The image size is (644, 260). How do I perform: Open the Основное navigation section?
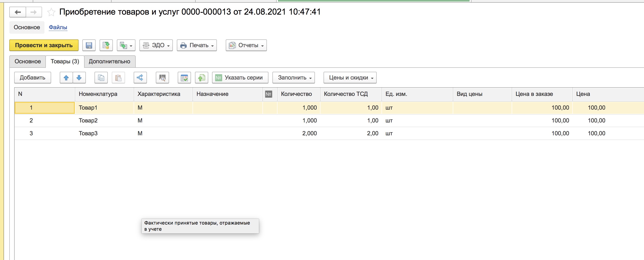(x=27, y=27)
